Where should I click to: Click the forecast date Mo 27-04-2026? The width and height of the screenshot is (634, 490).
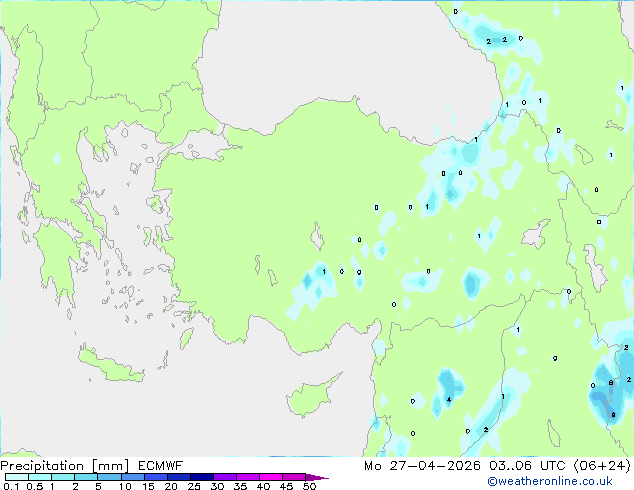(x=423, y=466)
